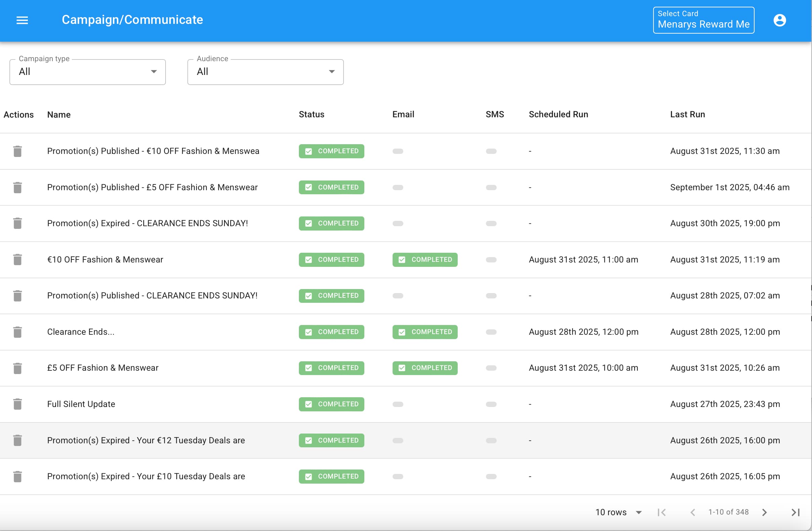The image size is (812, 531).
Task: Toggle SMS for Clearance Ends... campaign
Action: pyautogui.click(x=491, y=332)
